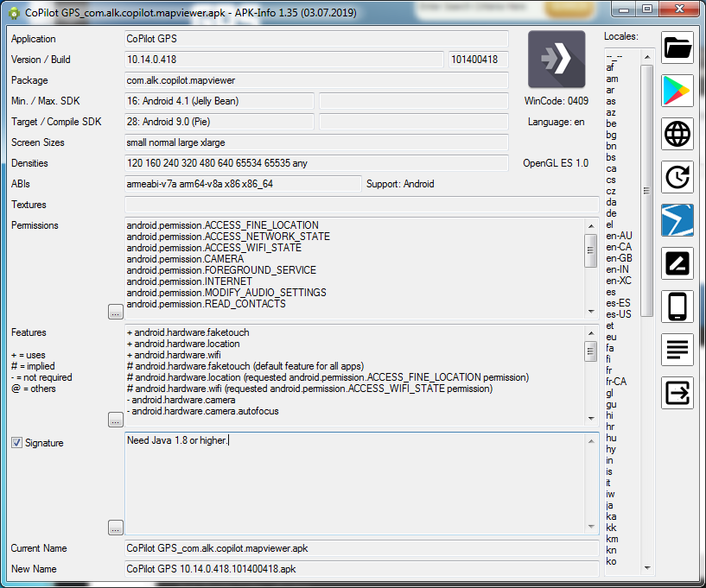This screenshot has height=588, width=706.
Task: Click the version field 10.14.0.418
Action: [284, 60]
